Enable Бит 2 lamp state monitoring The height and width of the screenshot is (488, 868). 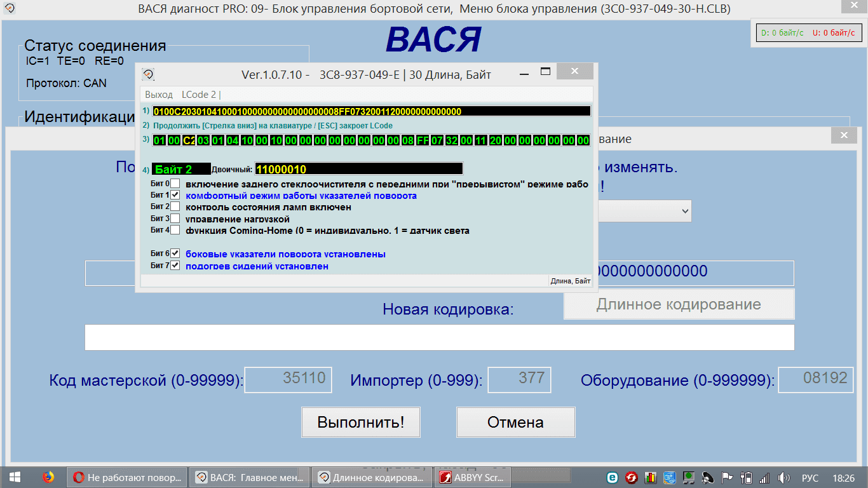(175, 207)
